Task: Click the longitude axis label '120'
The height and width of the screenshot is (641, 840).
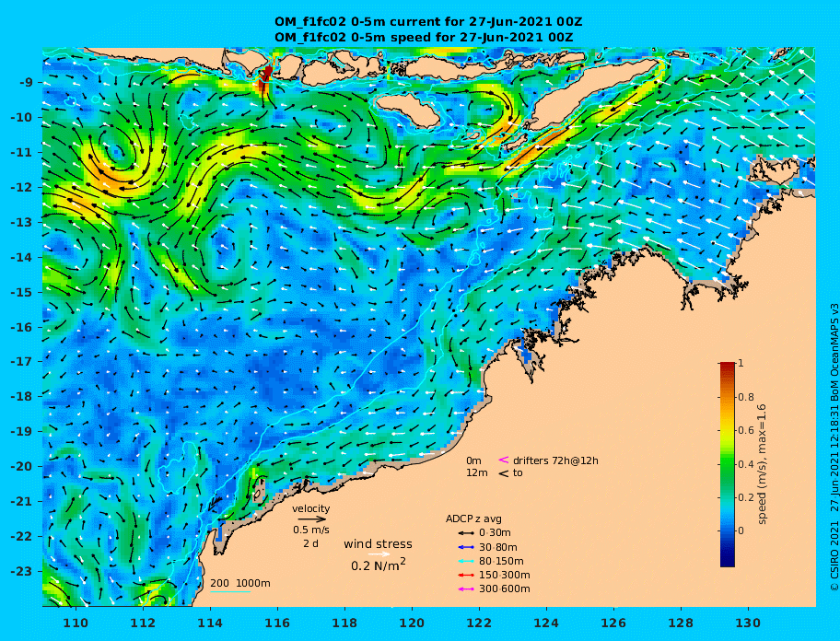Action: (412, 624)
